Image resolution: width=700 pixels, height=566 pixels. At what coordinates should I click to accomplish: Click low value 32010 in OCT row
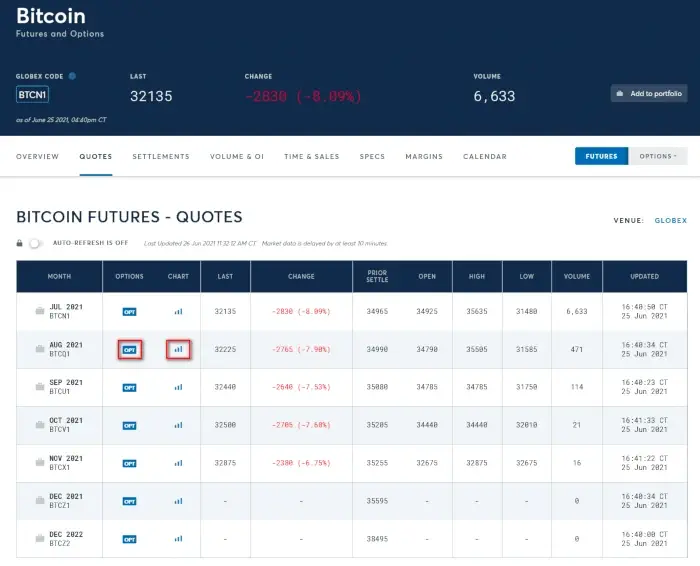coord(527,425)
